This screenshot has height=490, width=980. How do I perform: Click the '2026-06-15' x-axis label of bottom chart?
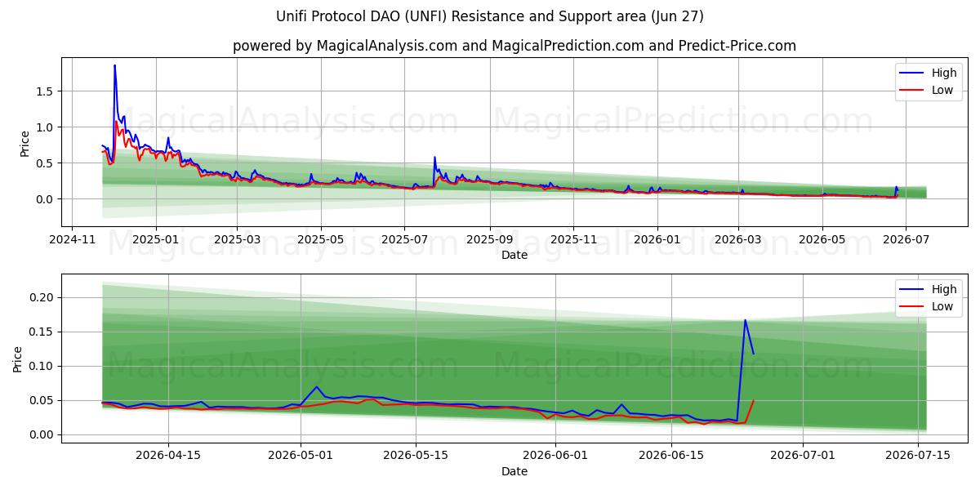click(x=671, y=457)
